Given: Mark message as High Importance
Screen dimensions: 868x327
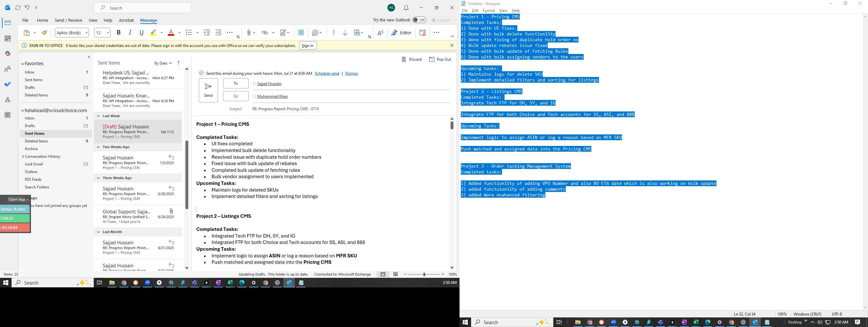Looking at the screenshot, I should [333, 33].
